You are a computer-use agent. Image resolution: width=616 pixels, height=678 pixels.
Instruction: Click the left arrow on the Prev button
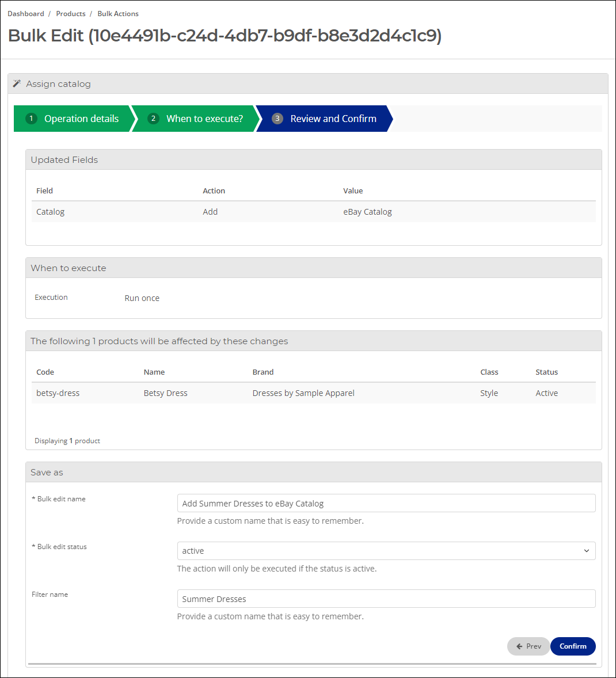point(519,646)
